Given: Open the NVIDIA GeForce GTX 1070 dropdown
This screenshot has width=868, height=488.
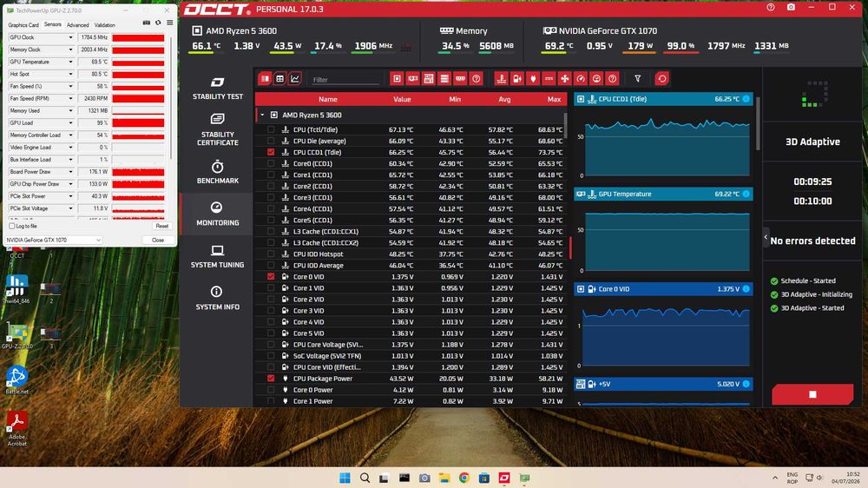Looking at the screenshot, I should pos(54,240).
